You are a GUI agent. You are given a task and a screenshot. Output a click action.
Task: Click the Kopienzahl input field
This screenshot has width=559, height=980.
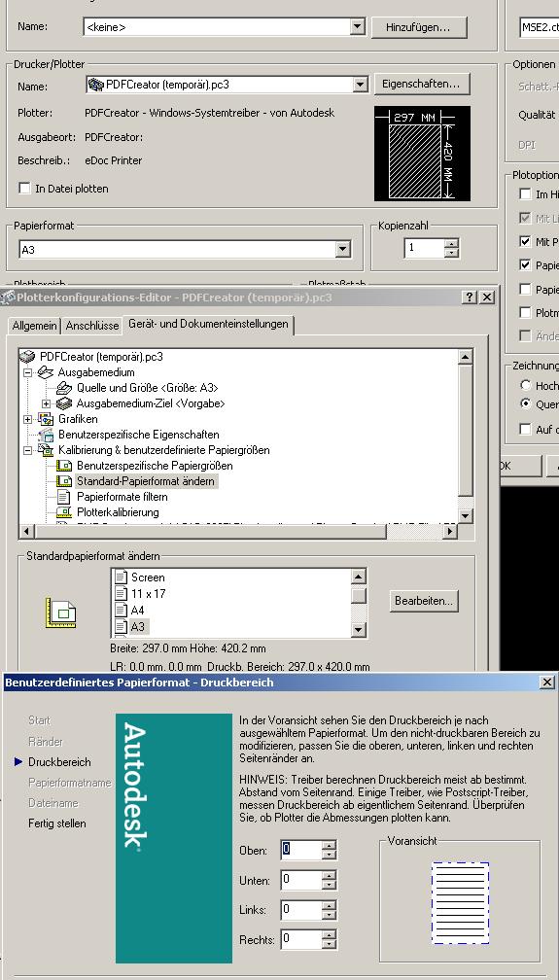pyautogui.click(x=425, y=248)
